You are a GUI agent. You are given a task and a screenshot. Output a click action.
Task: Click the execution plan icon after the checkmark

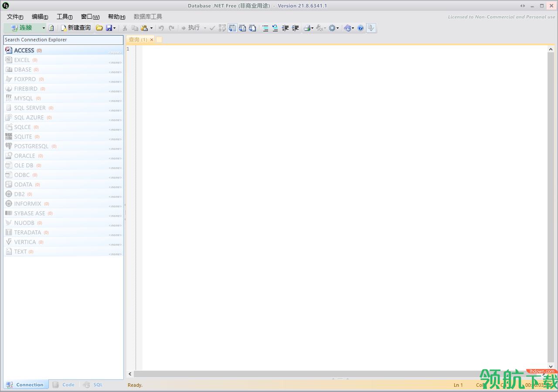pos(222,28)
